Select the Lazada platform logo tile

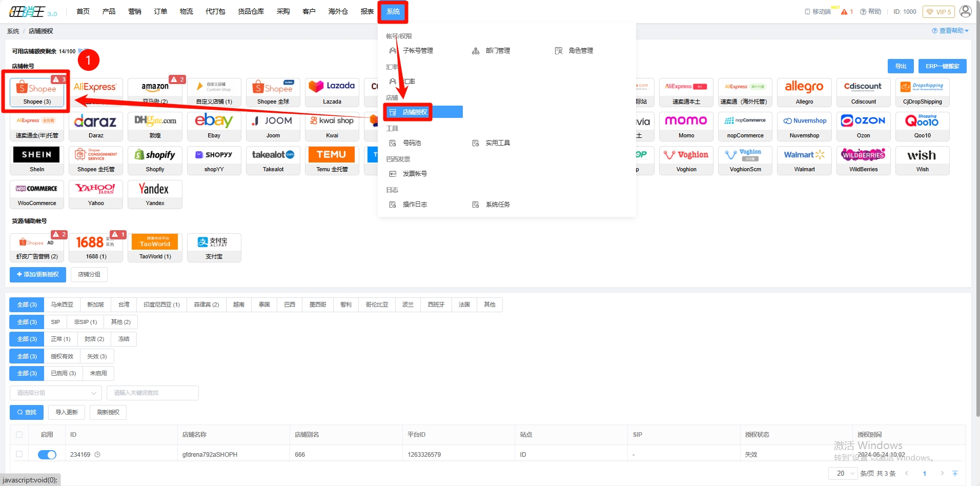332,92
